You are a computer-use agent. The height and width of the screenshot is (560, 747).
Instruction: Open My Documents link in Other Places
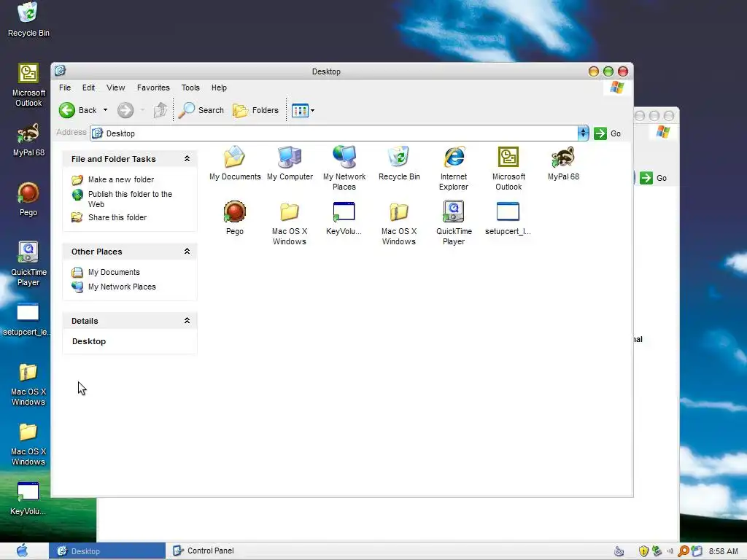pos(114,272)
